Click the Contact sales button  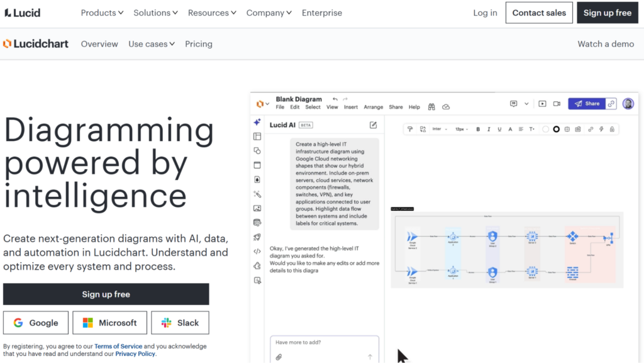click(x=539, y=13)
